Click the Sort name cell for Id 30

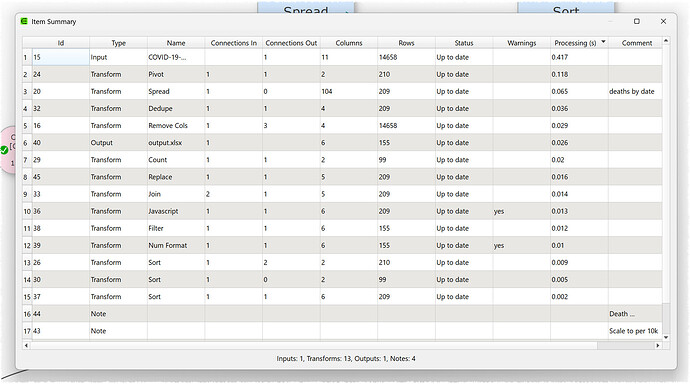coord(176,280)
